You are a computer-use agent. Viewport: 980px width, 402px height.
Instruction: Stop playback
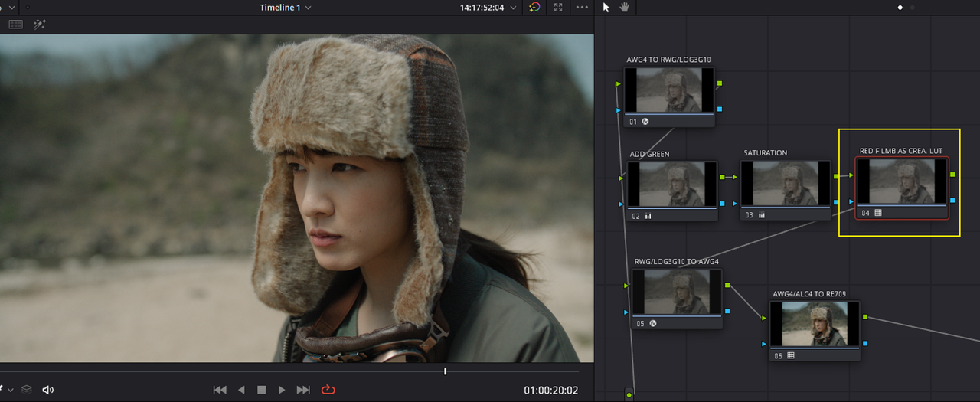261,390
